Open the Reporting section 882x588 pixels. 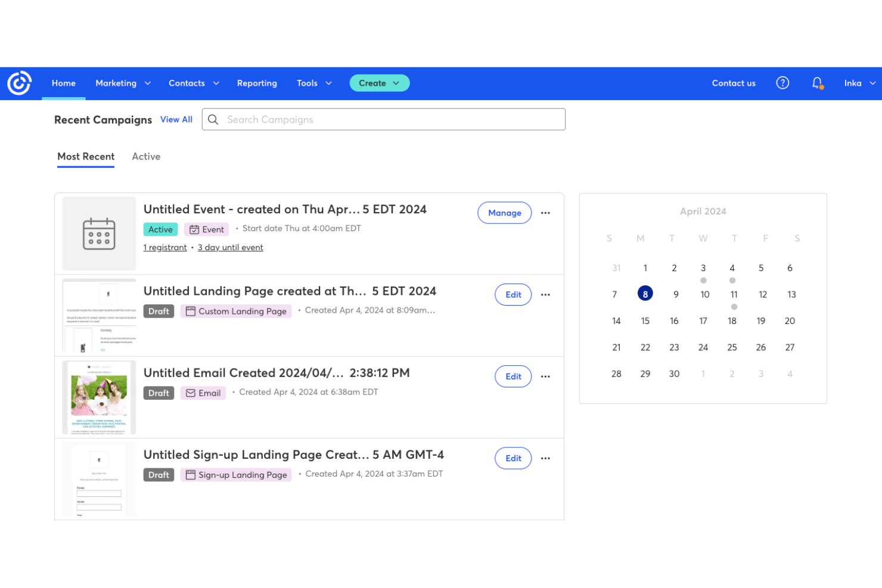click(257, 83)
